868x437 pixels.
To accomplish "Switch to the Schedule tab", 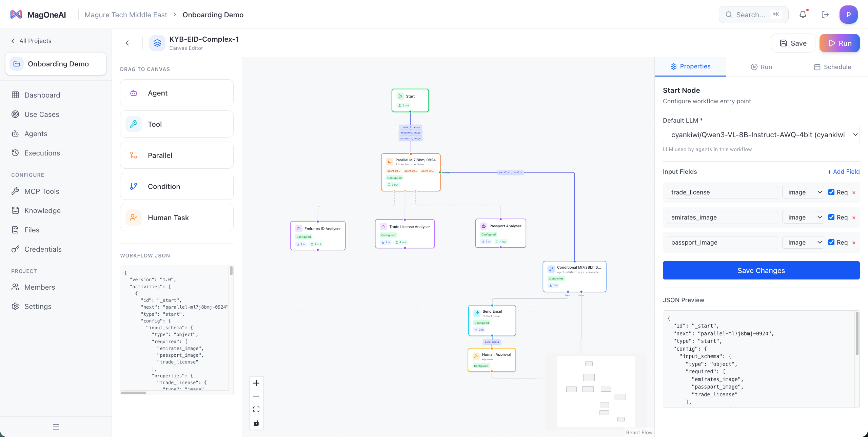I will click(x=833, y=67).
